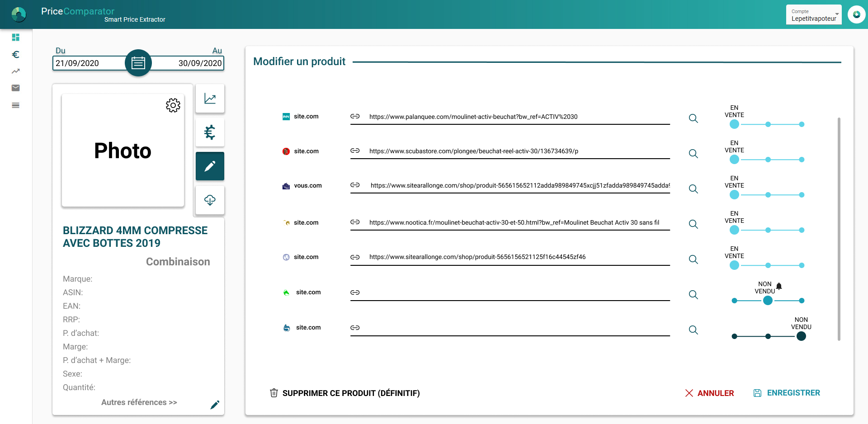Open the photo settings gear icon
The height and width of the screenshot is (424, 868).
173,105
